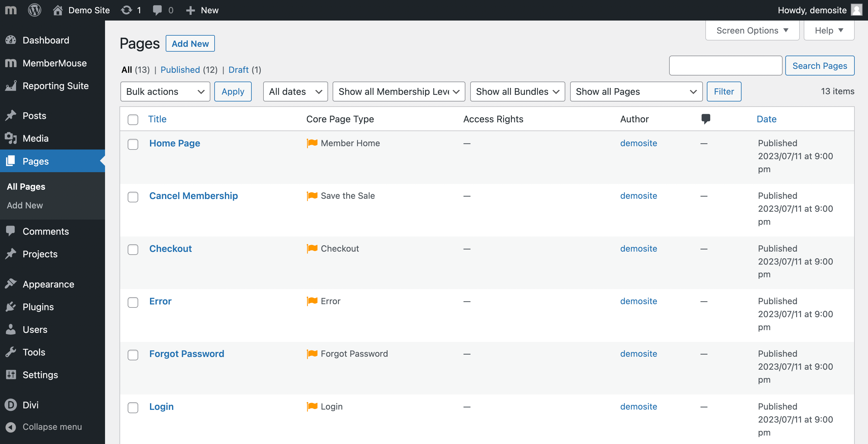Enable the select all pages checkbox
868x444 pixels.
tap(133, 119)
